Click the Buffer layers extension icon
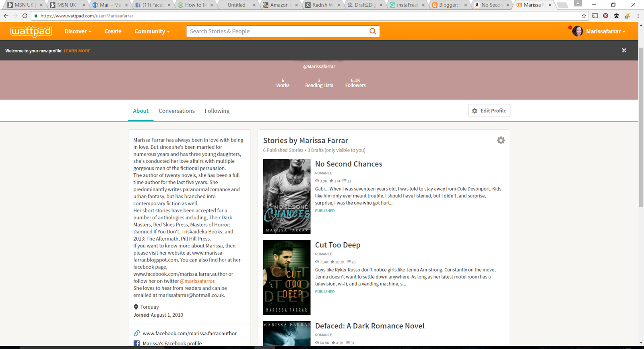This screenshot has width=644, height=349. point(616,16)
